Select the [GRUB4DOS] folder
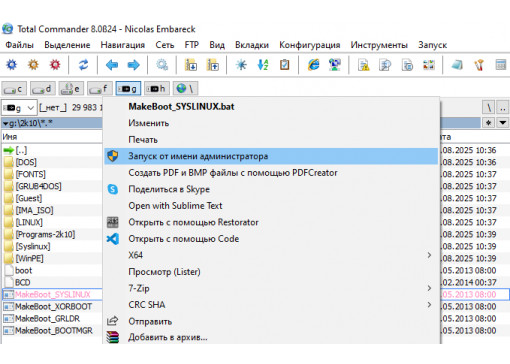 (x=38, y=186)
